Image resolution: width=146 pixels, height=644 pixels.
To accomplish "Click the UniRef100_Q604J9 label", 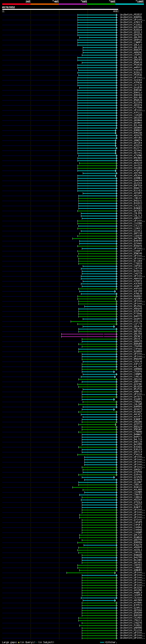I will tap(131, 326).
